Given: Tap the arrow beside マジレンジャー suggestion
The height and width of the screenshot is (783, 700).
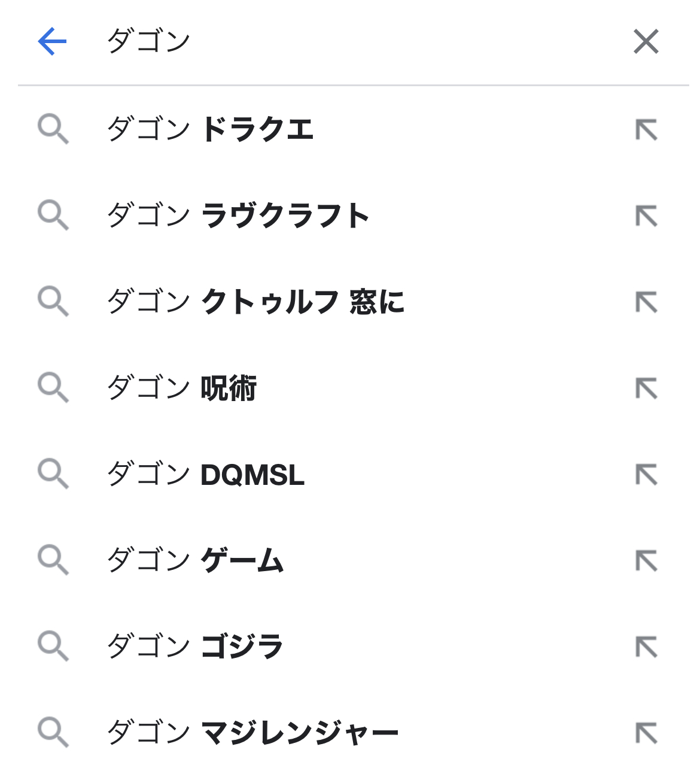Looking at the screenshot, I should [x=646, y=733].
